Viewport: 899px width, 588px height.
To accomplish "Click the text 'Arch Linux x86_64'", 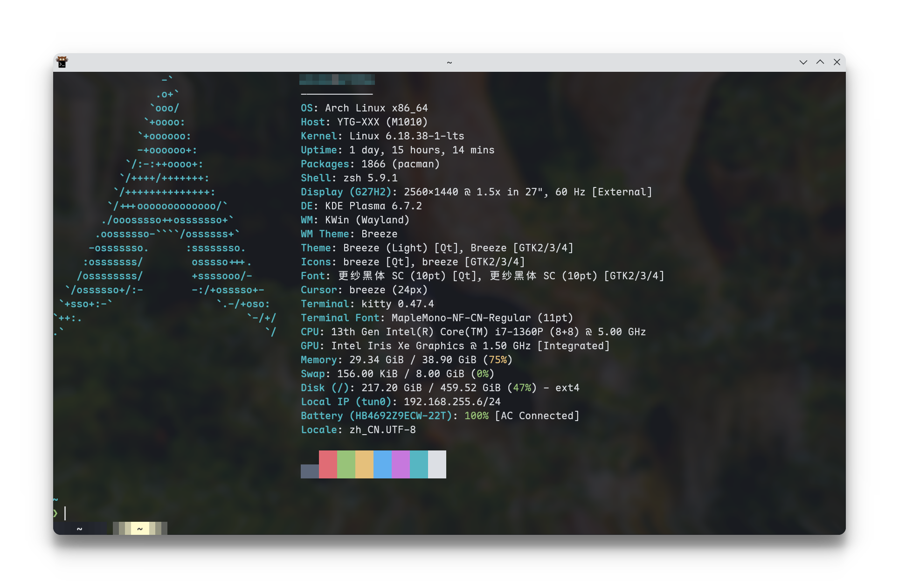I will click(x=376, y=108).
